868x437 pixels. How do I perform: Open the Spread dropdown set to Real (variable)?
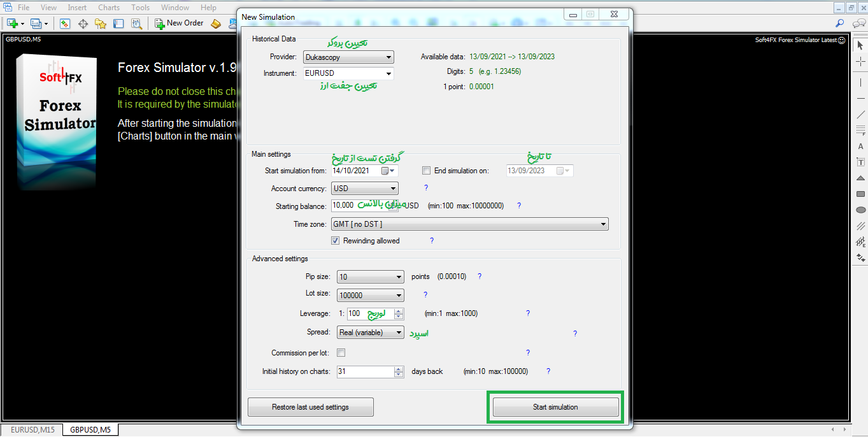coord(370,333)
